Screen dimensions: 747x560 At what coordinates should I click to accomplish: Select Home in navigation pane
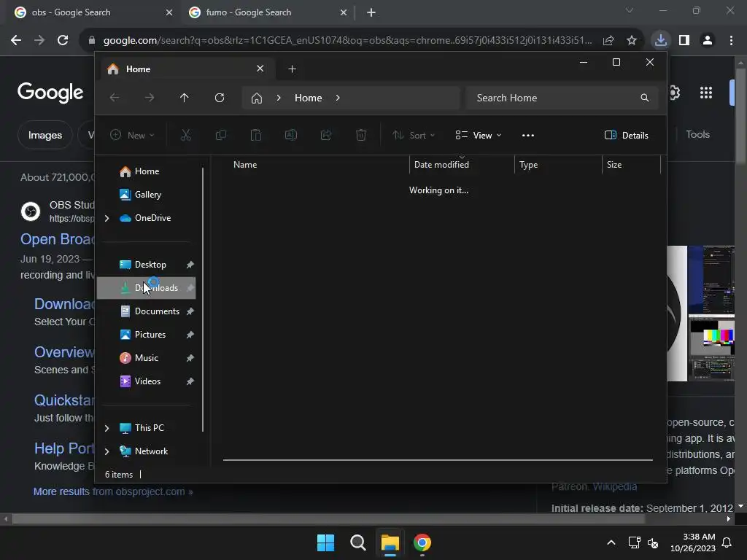point(146,171)
